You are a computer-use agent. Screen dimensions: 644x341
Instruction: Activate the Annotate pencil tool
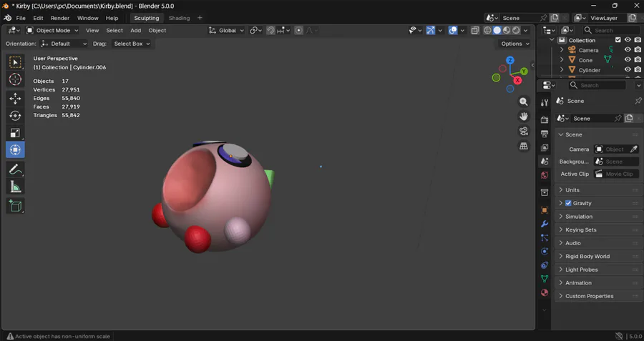tap(15, 169)
